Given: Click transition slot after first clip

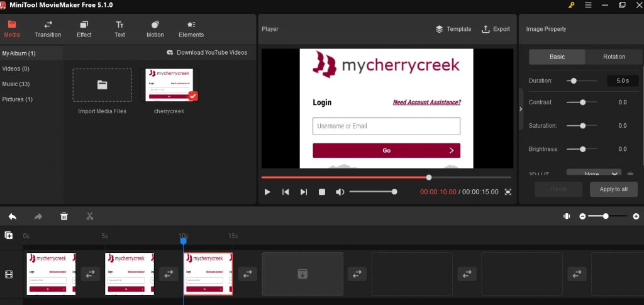Looking at the screenshot, I should pos(91,274).
